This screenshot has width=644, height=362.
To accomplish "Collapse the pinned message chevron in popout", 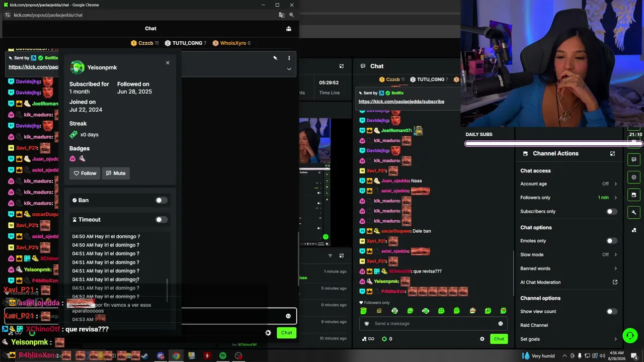I will click(x=289, y=69).
